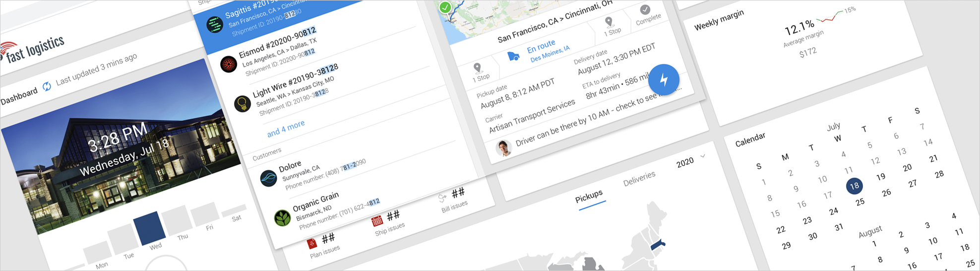This screenshot has height=271, width=980.
Task: Click the blue lightning bolt action button
Action: coord(664,79)
